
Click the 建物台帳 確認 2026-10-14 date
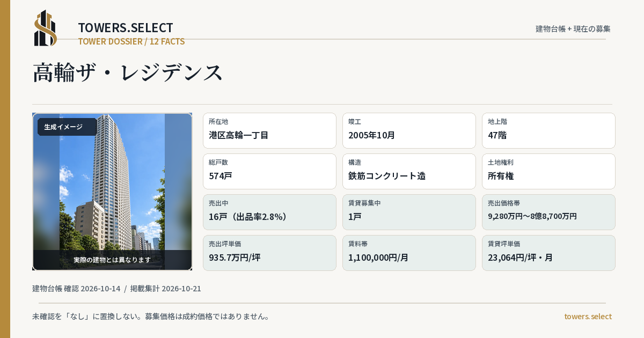coord(76,289)
